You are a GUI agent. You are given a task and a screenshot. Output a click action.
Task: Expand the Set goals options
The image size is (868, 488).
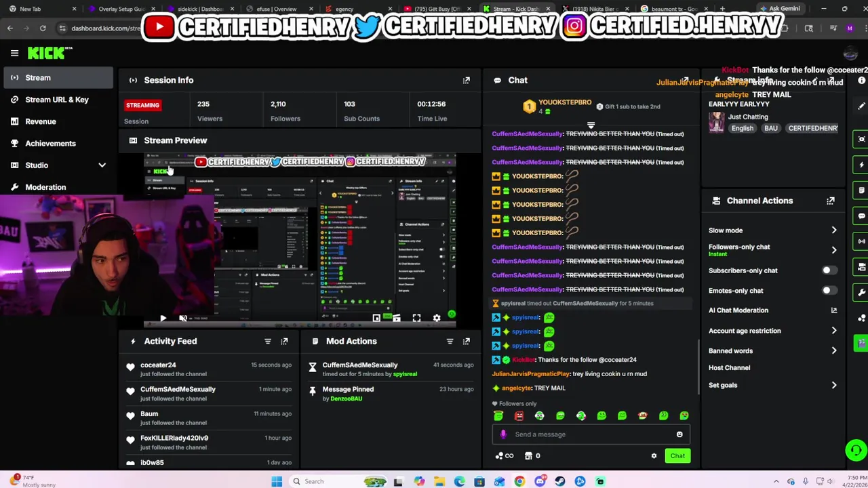(833, 386)
